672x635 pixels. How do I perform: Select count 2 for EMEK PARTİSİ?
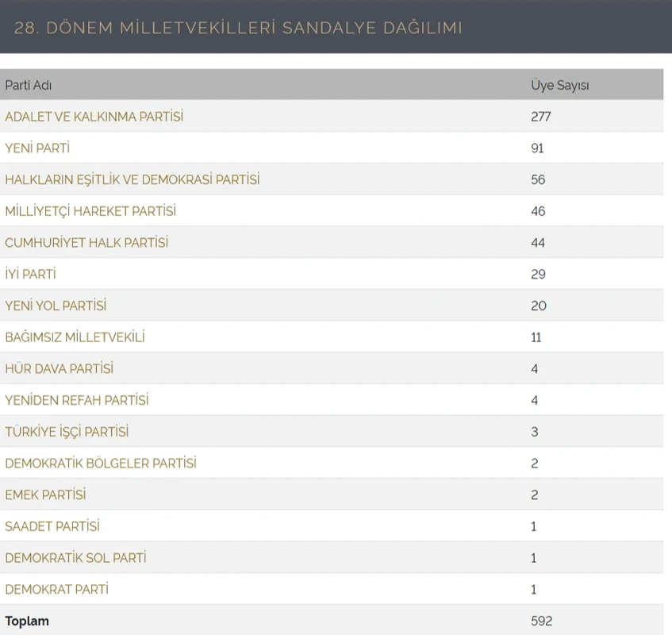pyautogui.click(x=535, y=495)
